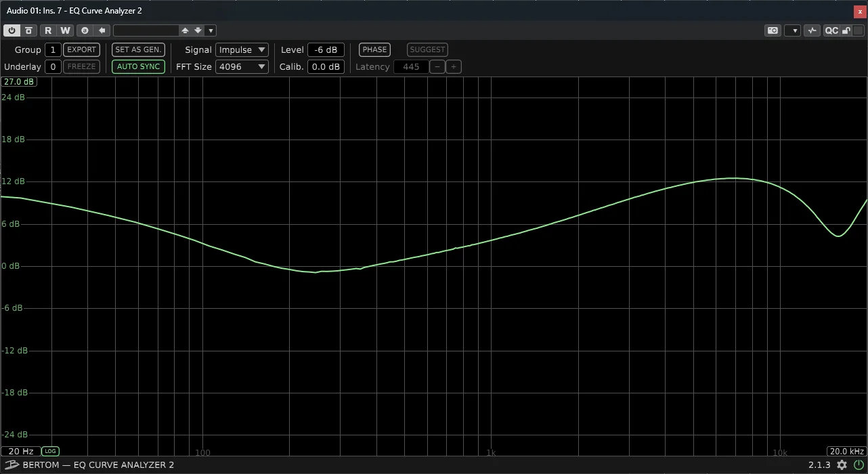The height and width of the screenshot is (474, 868).
Task: Click the bypass effect icon
Action: click(28, 30)
